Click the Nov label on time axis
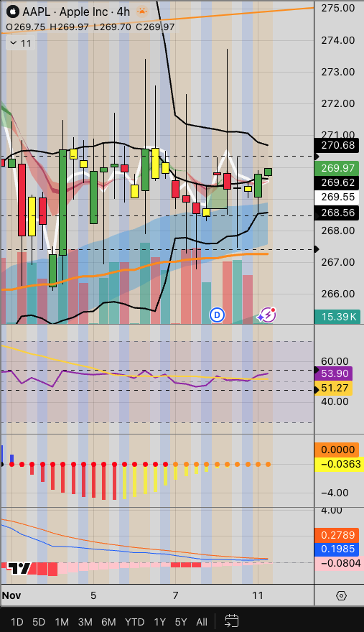Image resolution: width=364 pixels, height=632 pixels. 11,595
